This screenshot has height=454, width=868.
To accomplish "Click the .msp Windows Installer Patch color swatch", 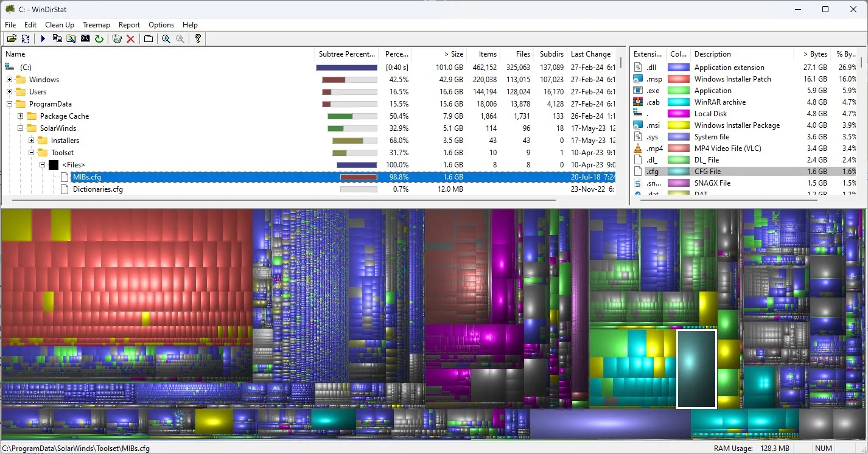I will [x=679, y=79].
